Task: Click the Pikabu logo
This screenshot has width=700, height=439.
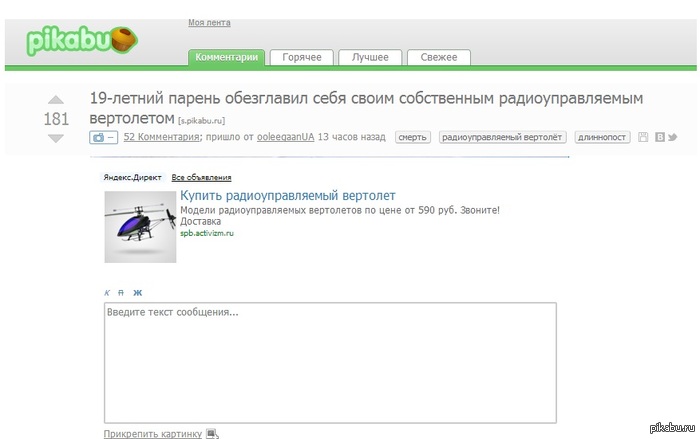Action: pos(82,41)
